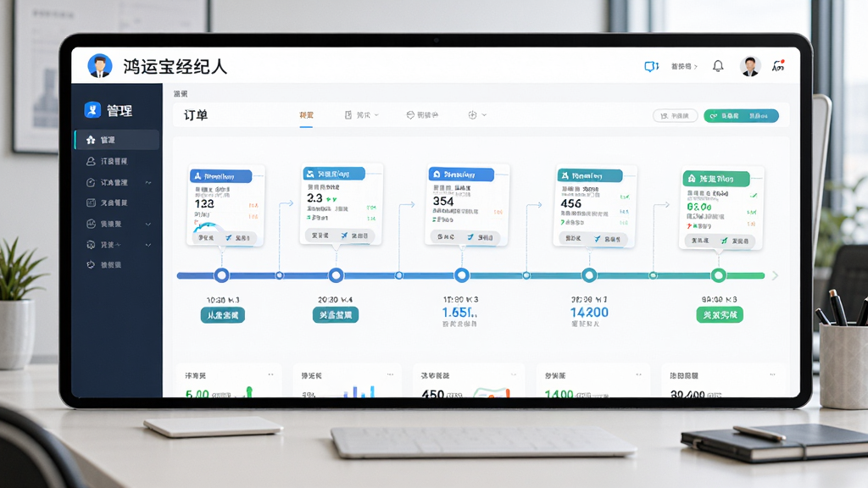Select the timeline node beneath the 123 card
The image size is (868, 488).
[x=222, y=275]
